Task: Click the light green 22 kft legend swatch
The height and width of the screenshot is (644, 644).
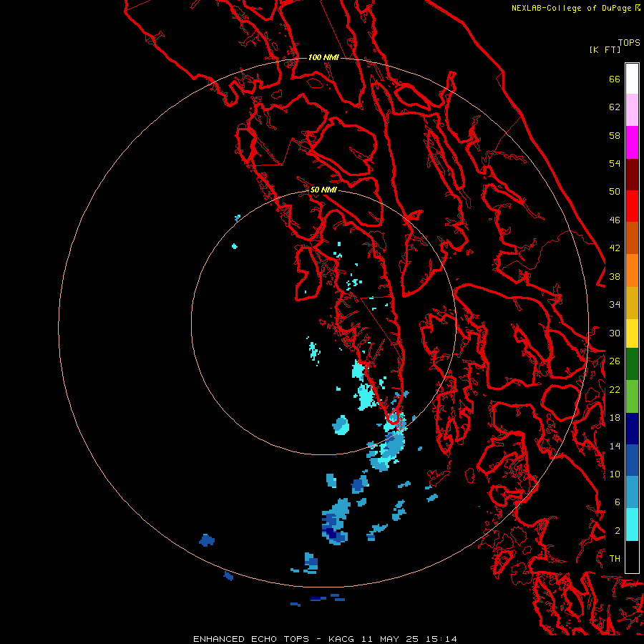Action: [632, 396]
